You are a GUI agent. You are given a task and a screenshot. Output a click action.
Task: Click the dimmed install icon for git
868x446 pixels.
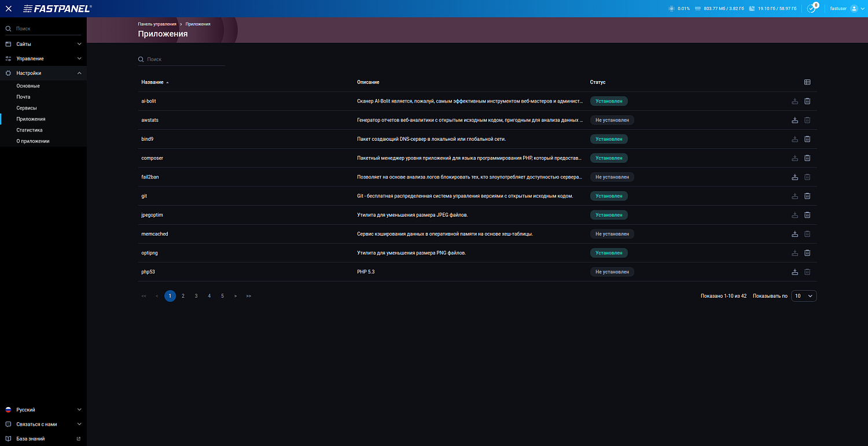(795, 196)
